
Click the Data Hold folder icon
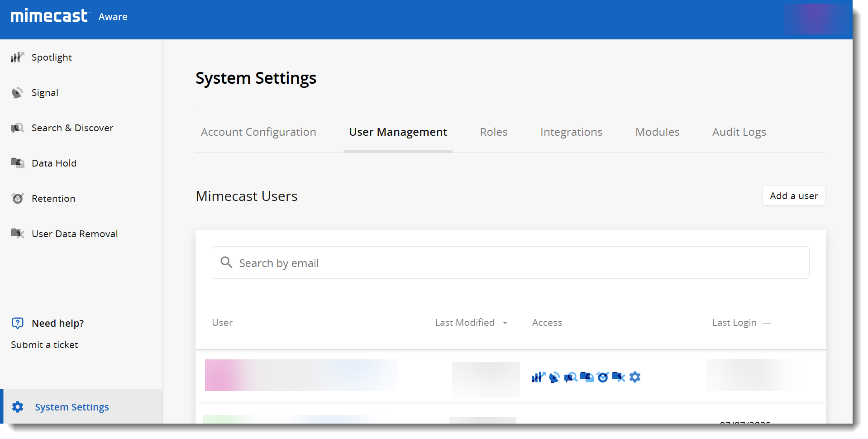pos(17,163)
